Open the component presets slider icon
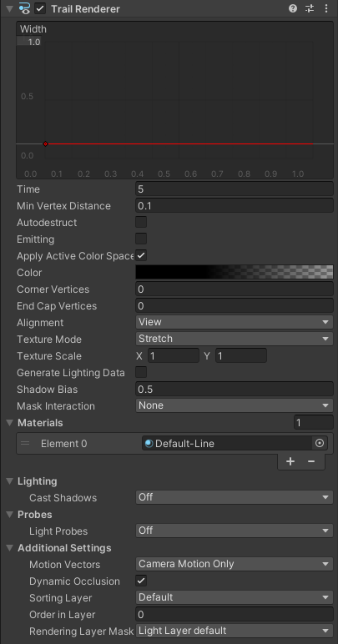This screenshot has width=338, height=644. click(x=310, y=8)
